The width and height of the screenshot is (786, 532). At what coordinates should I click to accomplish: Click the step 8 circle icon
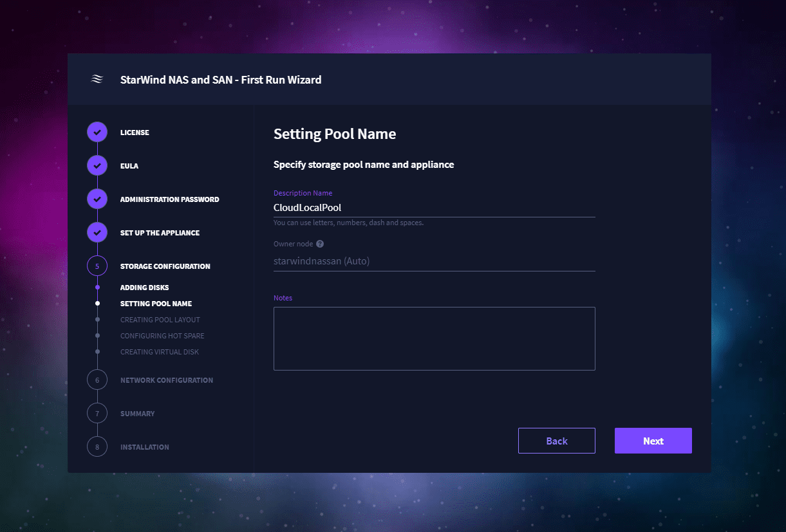(x=97, y=447)
